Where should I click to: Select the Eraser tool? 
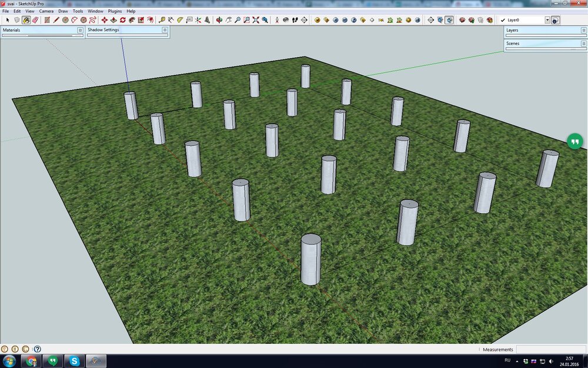pyautogui.click(x=35, y=20)
